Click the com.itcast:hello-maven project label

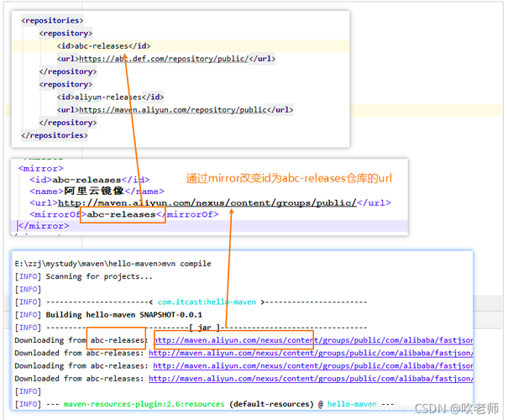(x=207, y=302)
